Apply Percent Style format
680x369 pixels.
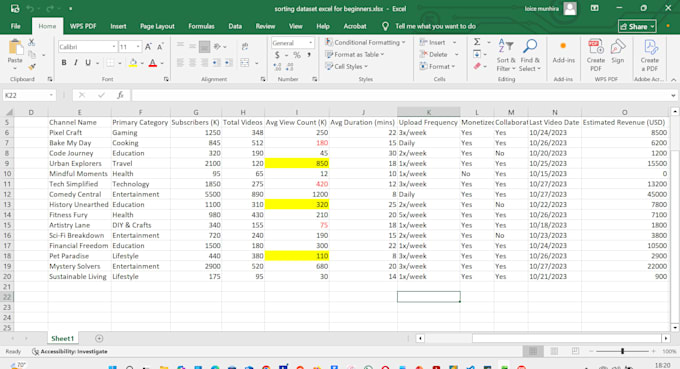click(297, 55)
